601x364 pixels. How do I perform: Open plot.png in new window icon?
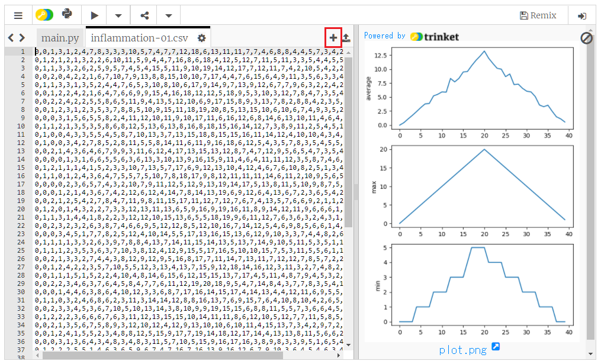496,346
